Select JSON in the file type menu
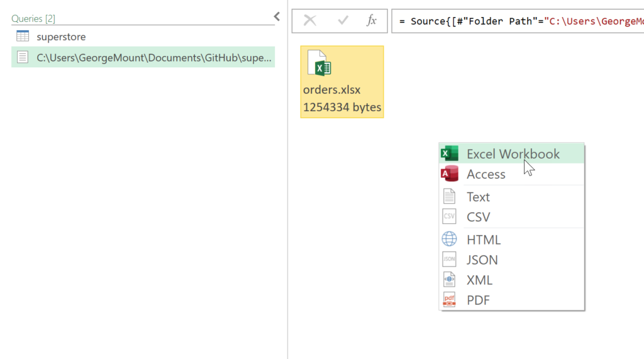 pos(482,260)
